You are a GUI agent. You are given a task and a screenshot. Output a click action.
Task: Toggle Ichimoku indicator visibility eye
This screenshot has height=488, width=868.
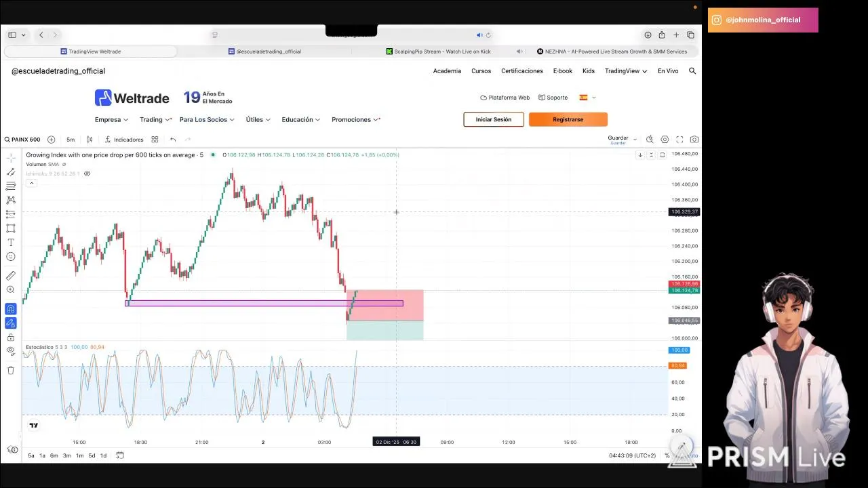pyautogui.click(x=87, y=174)
